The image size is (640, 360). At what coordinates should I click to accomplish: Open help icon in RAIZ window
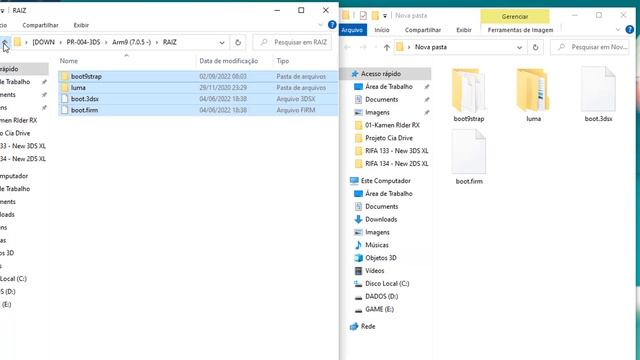pos(332,25)
